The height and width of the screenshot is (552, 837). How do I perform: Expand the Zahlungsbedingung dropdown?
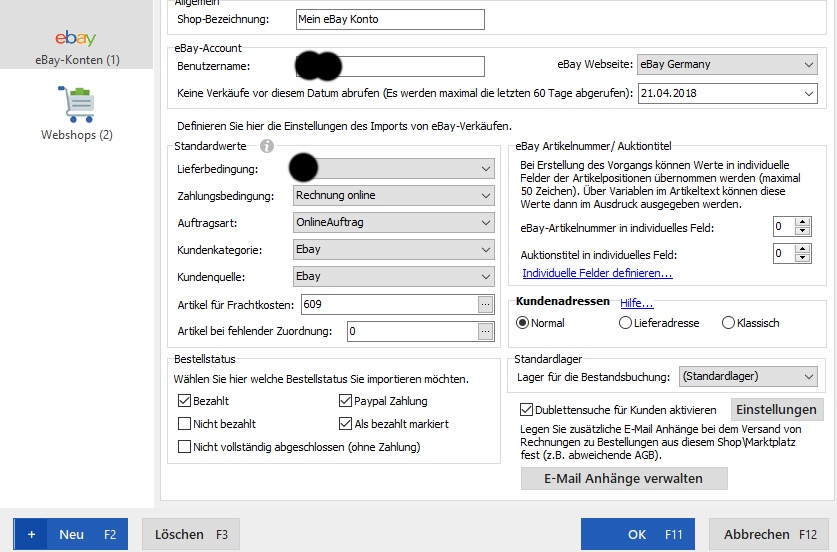point(393,195)
